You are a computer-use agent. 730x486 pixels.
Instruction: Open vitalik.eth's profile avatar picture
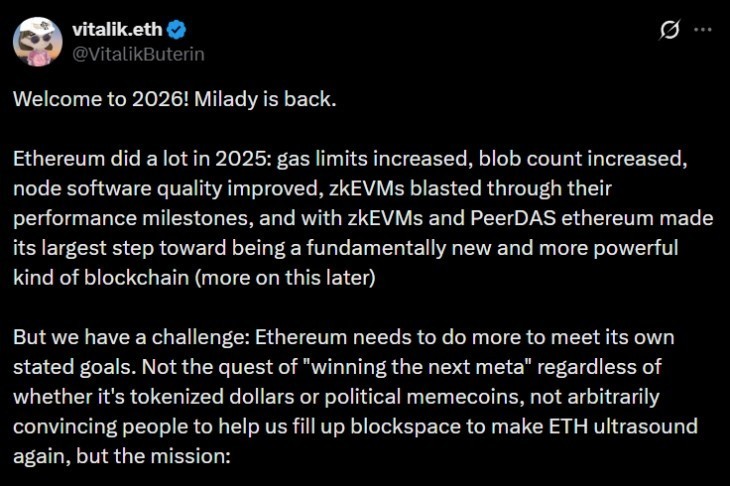pos(37,41)
